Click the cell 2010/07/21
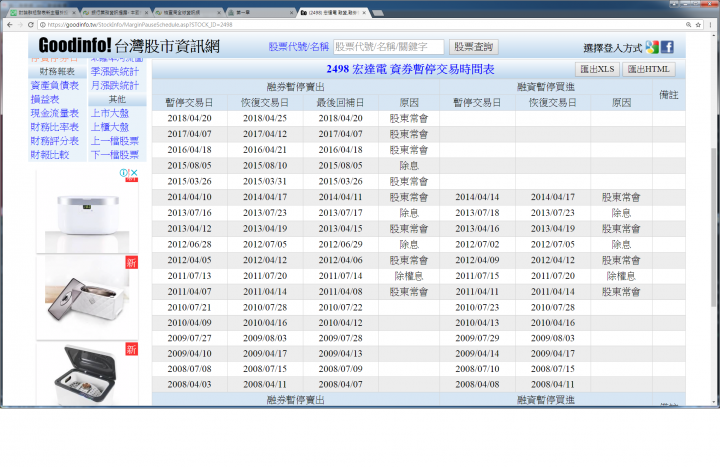 (189, 307)
